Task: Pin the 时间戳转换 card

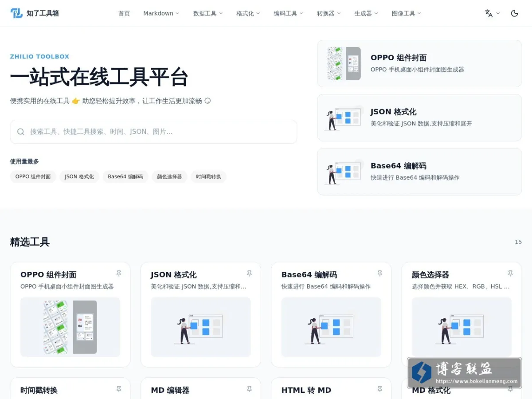Action: coord(119,389)
